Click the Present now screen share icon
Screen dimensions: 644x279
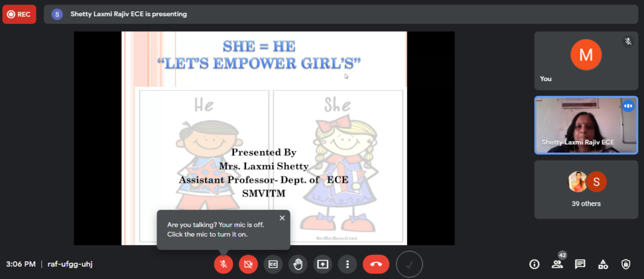pyautogui.click(x=323, y=264)
